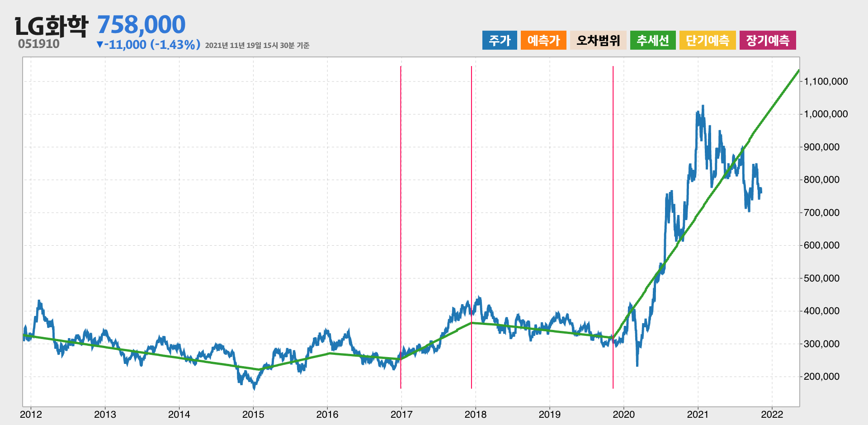Toggle the 단기예측 short-term forecast legend

coord(708,40)
